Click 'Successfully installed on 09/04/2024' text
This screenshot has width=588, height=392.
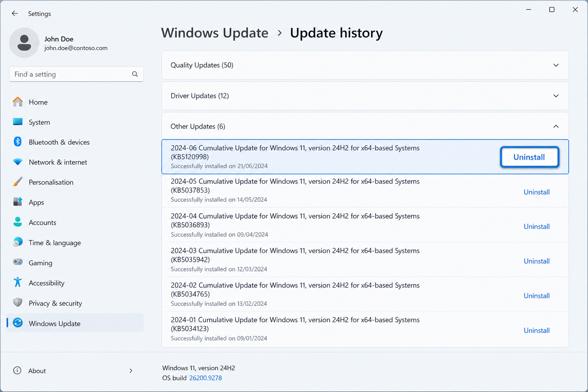coord(219,234)
